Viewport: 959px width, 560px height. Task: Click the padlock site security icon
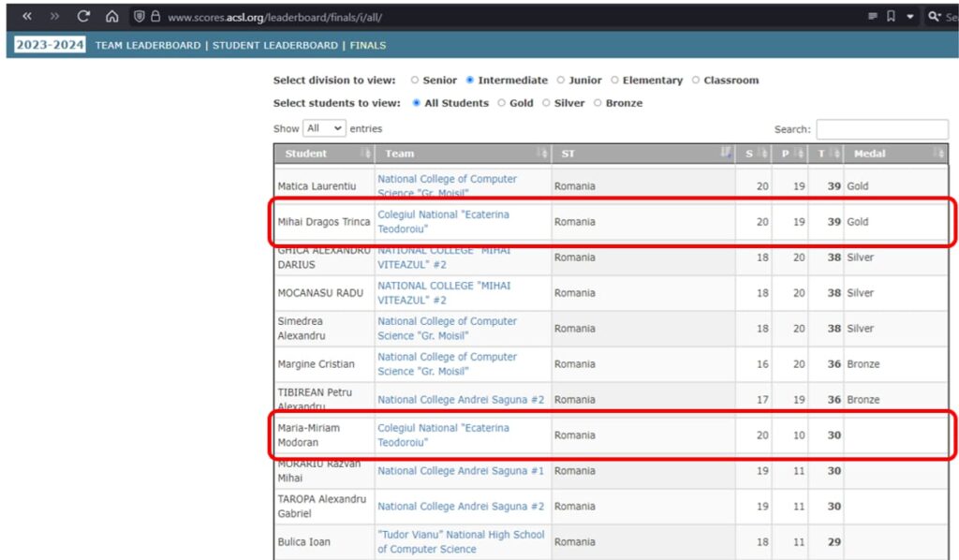[x=155, y=17]
